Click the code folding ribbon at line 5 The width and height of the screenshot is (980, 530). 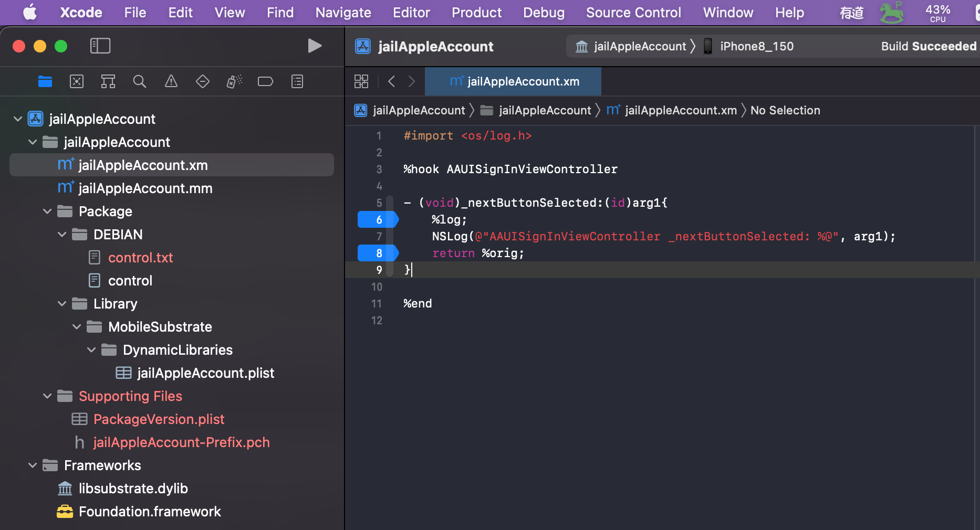click(x=390, y=203)
